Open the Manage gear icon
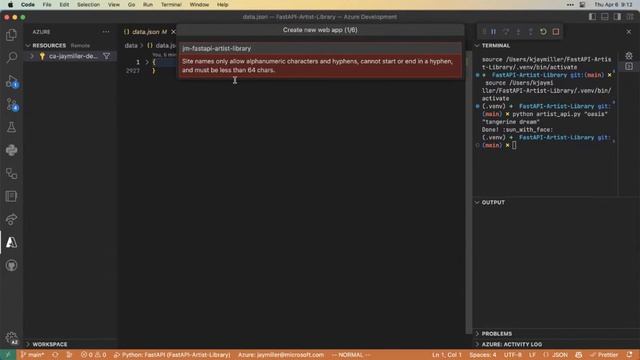Screen dimensions: 640x360 (x=11, y=338)
